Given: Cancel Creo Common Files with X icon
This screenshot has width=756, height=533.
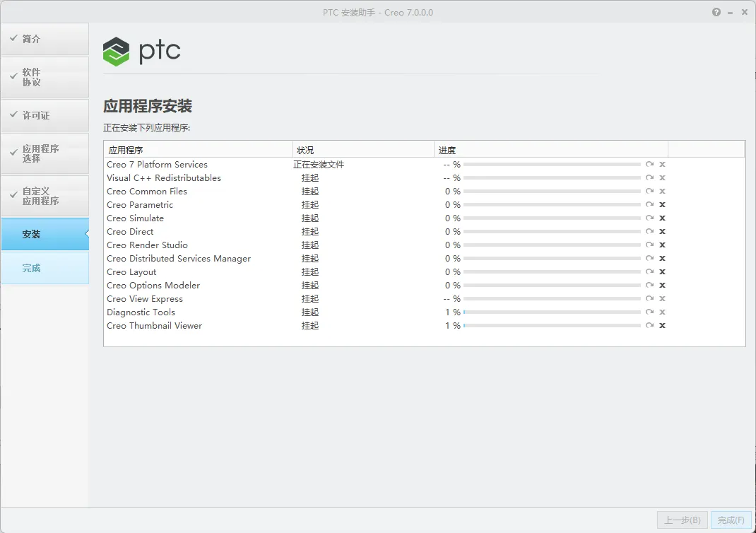Looking at the screenshot, I should 663,192.
